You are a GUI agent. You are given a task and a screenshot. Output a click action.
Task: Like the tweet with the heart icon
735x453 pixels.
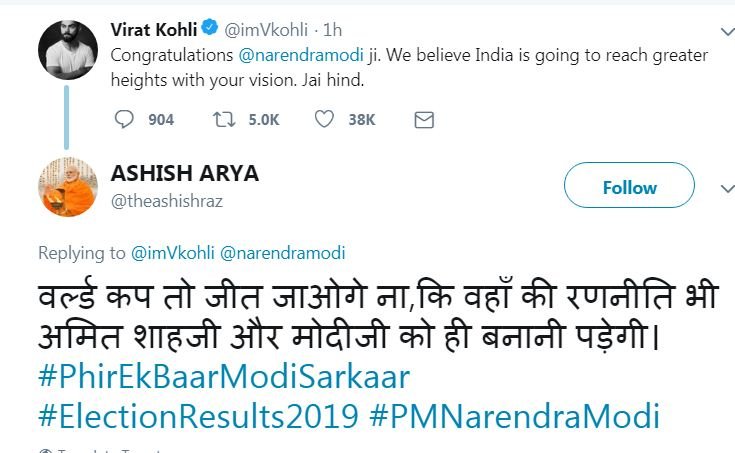pos(324,120)
